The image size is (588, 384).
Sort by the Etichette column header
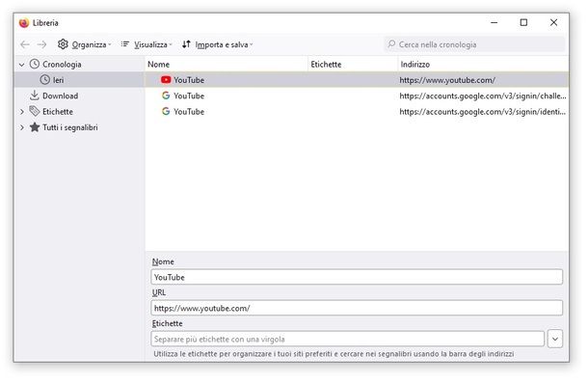coord(353,65)
